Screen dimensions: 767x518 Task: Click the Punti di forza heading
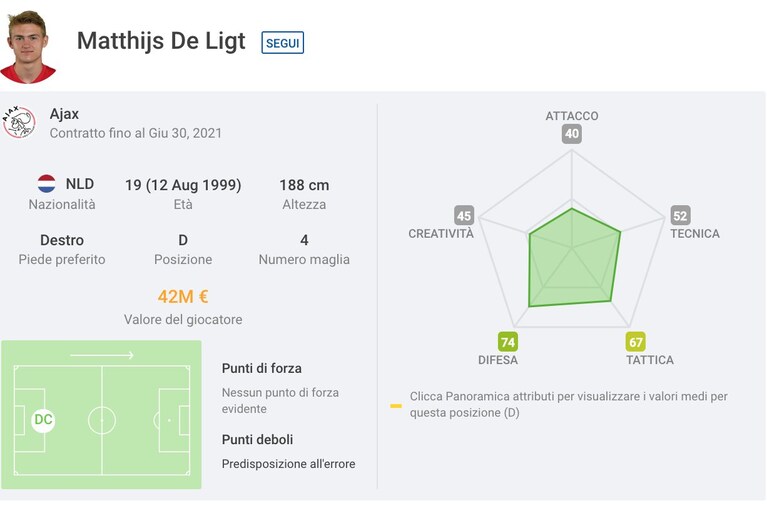coord(262,368)
